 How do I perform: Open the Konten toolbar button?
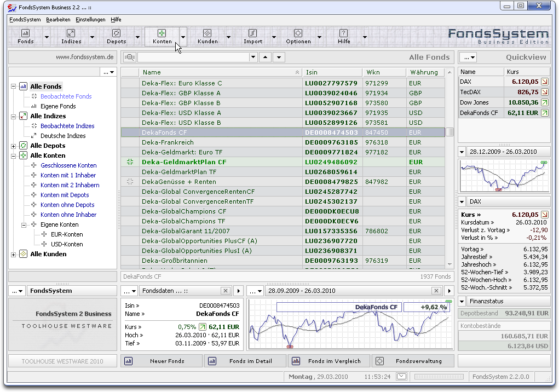[x=162, y=37]
